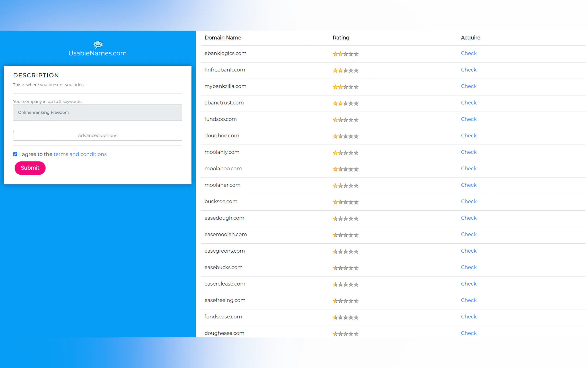Click the Acquire column header
Viewport: 588px width, 368px height.
(470, 38)
